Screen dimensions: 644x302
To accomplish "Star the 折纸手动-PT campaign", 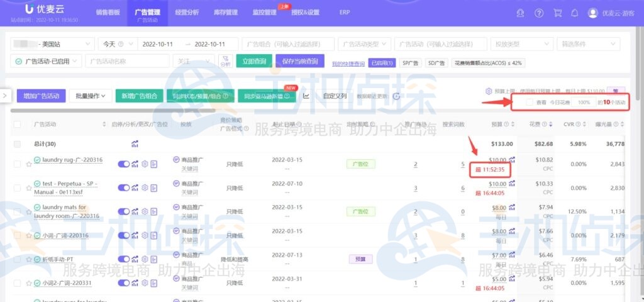I will click(29, 260).
